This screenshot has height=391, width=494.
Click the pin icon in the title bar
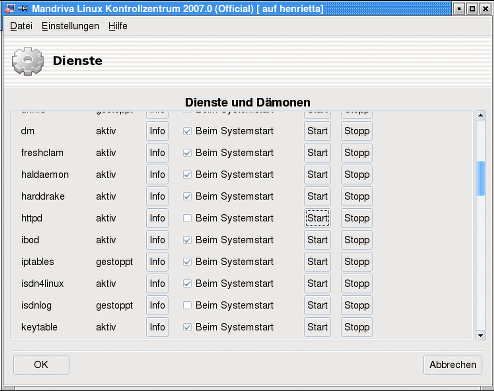coord(23,8)
